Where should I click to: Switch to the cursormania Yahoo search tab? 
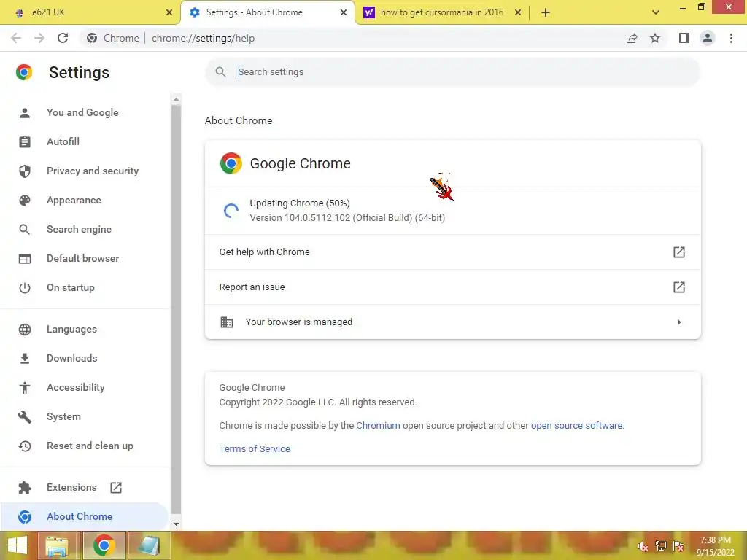[x=442, y=12]
